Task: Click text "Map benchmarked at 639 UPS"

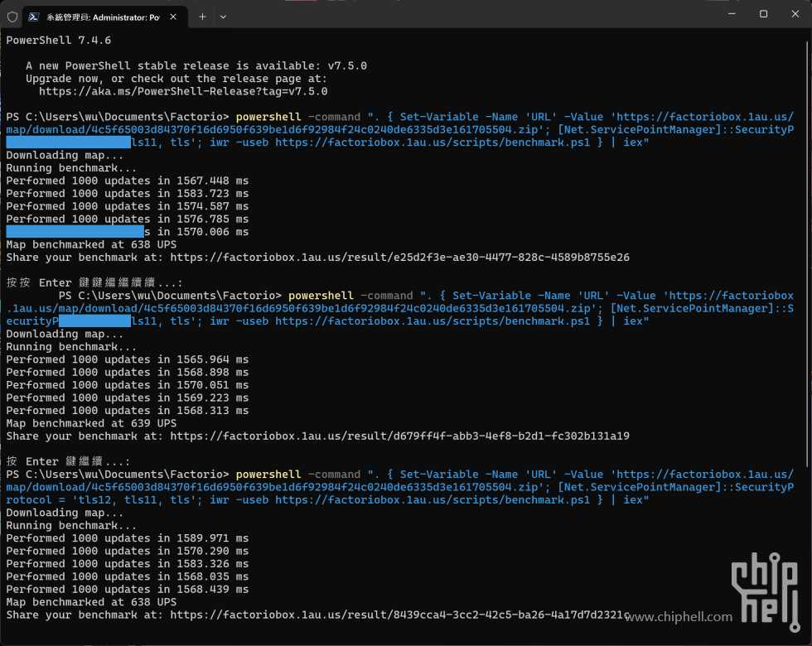Action: click(91, 423)
